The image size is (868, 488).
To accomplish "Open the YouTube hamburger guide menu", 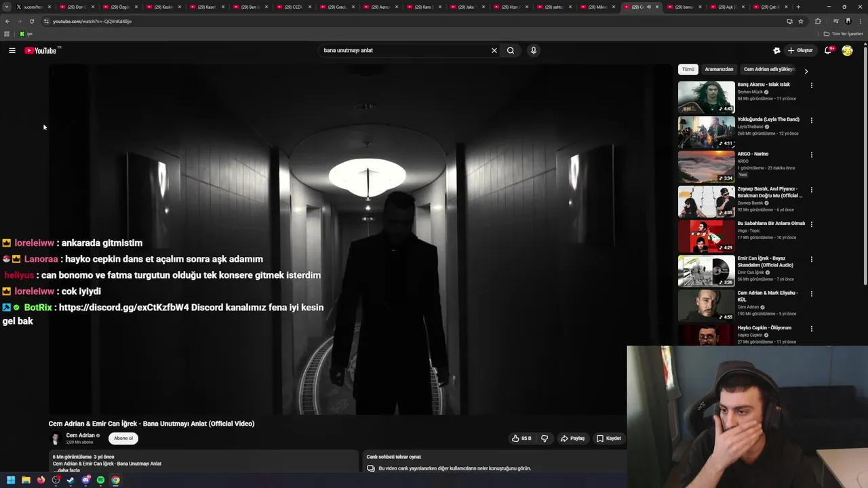I will pyautogui.click(x=12, y=50).
